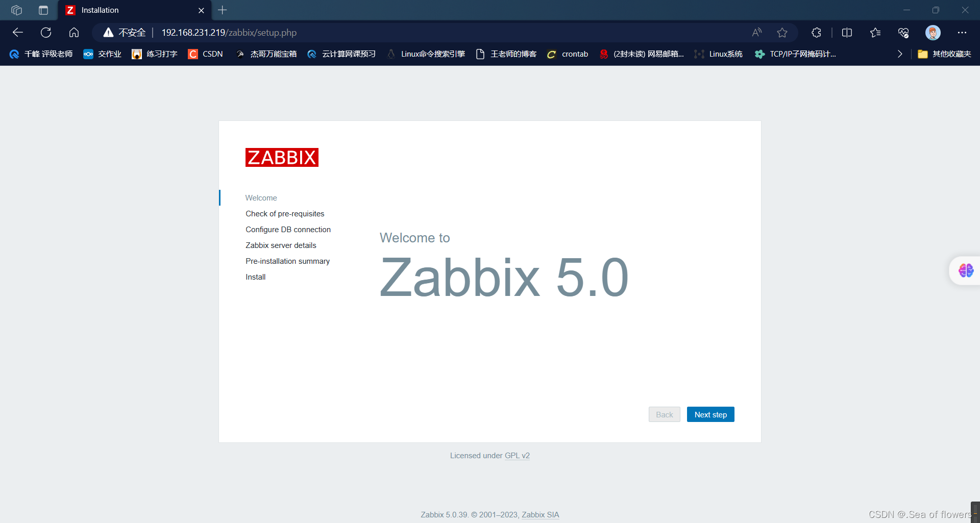Add page to favorites star icon

point(782,33)
